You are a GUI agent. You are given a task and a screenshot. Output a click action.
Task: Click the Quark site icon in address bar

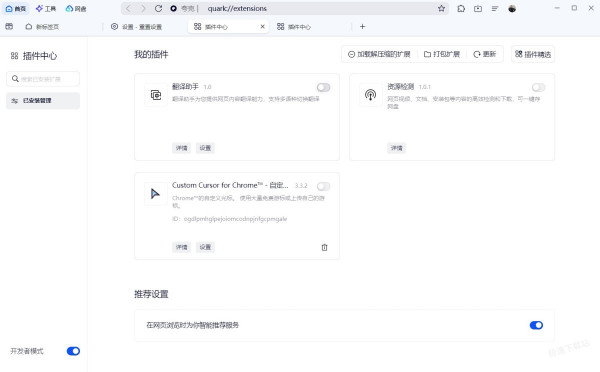coord(173,8)
